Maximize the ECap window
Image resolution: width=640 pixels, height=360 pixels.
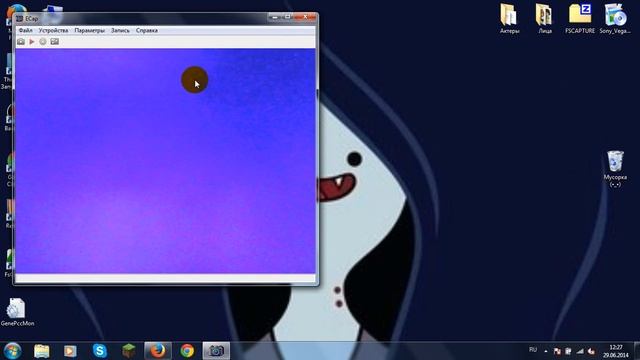(287, 17)
